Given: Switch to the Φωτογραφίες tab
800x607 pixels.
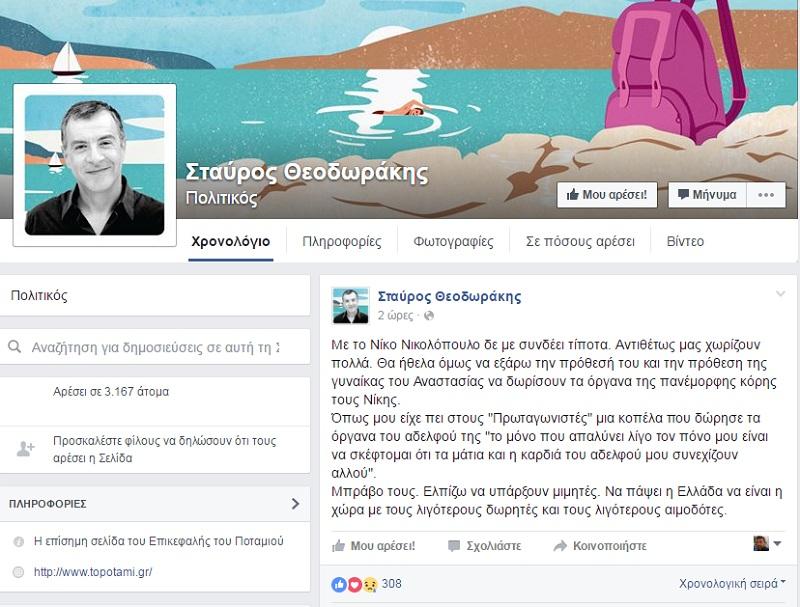Looking at the screenshot, I should pos(453,241).
